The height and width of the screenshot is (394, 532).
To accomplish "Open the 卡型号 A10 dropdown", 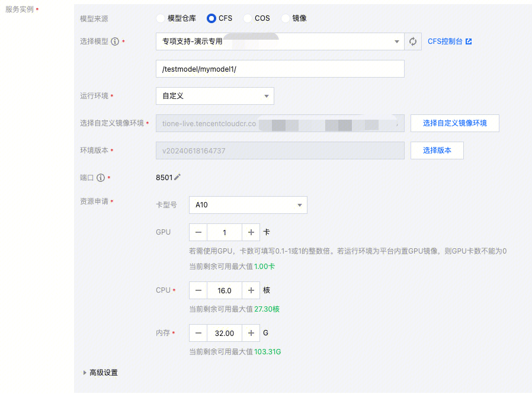I will point(248,205).
